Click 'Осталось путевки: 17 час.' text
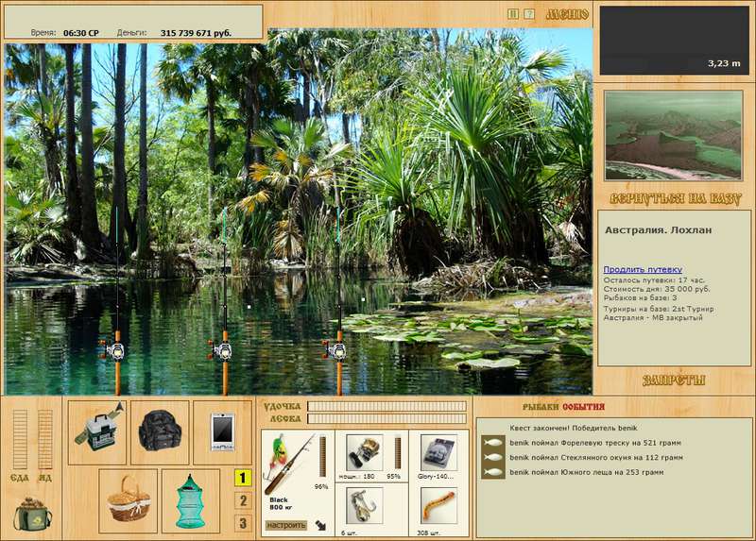This screenshot has height=541, width=756. 654,280
